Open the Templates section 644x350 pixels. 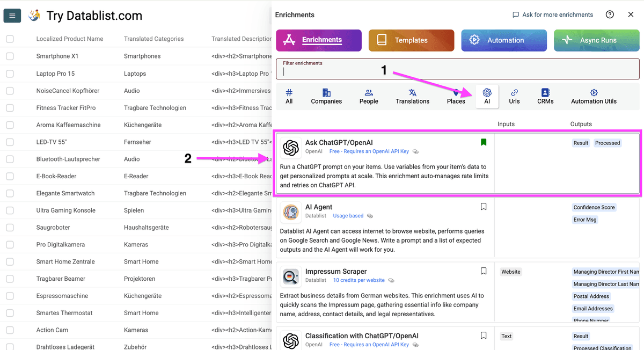tap(411, 40)
